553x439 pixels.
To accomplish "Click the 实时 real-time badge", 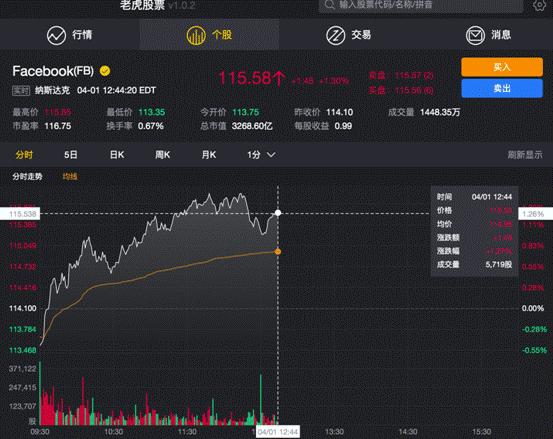I will 21,91.
